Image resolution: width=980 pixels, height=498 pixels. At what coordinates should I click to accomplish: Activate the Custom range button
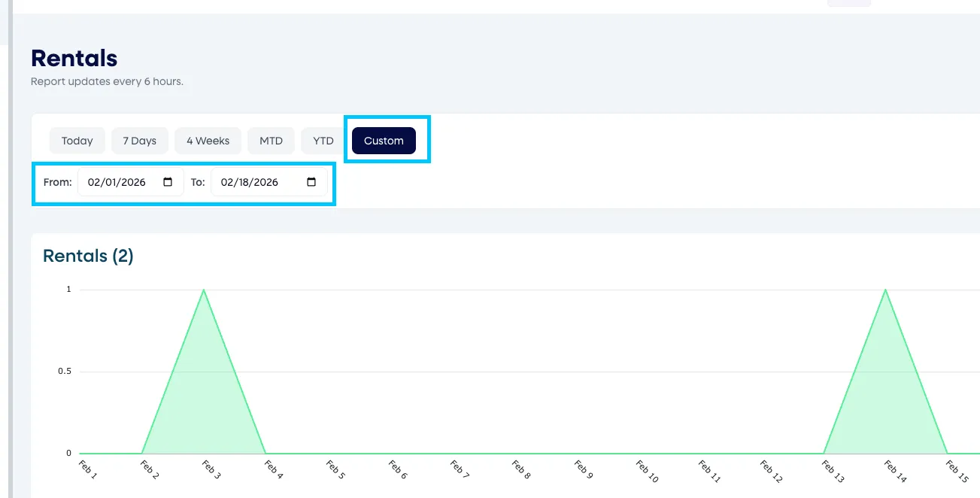[384, 141]
